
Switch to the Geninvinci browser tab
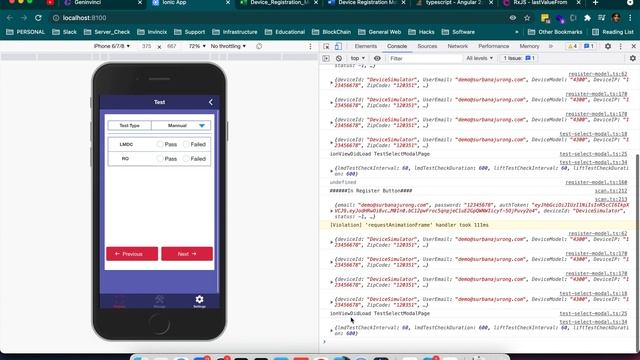pos(102,3)
